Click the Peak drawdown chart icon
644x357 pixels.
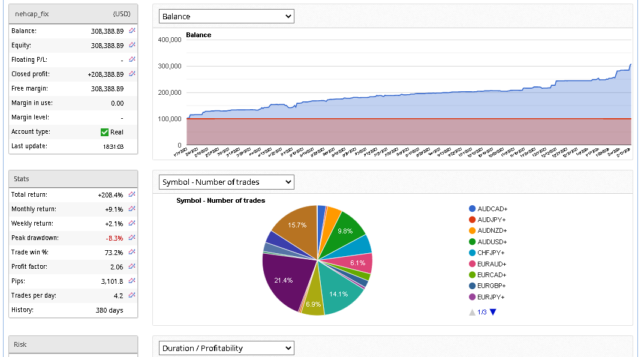[x=133, y=238]
